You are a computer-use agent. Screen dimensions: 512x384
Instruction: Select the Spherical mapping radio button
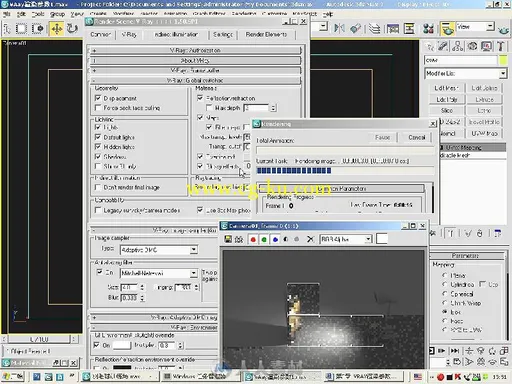tap(444, 294)
